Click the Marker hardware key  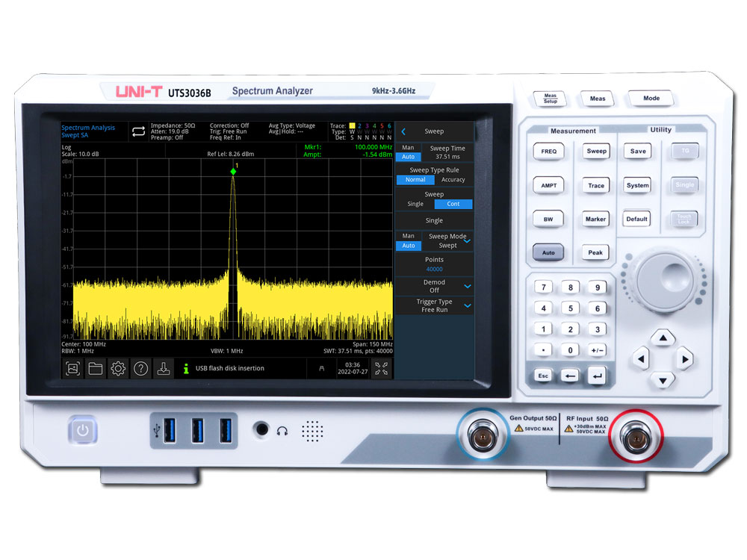click(x=595, y=219)
